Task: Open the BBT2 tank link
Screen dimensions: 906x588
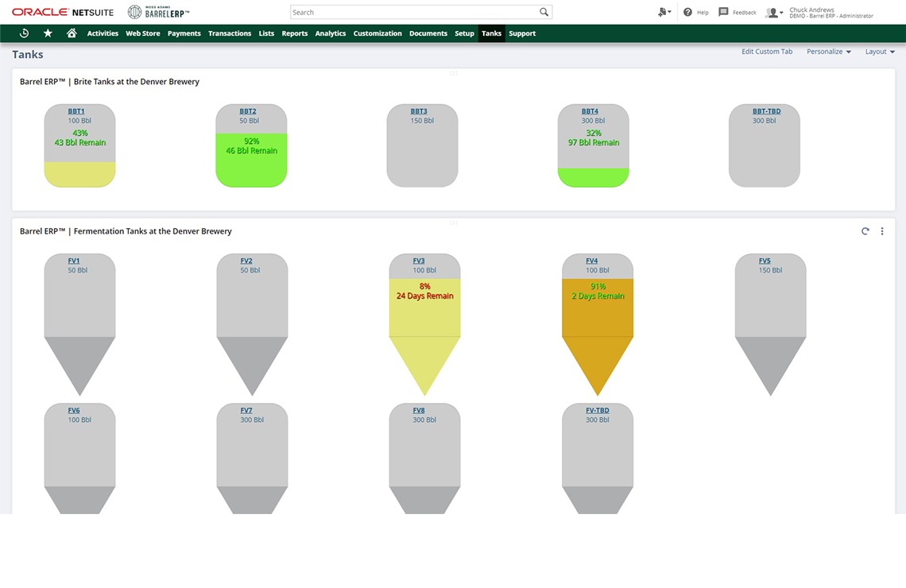Action: [x=248, y=111]
